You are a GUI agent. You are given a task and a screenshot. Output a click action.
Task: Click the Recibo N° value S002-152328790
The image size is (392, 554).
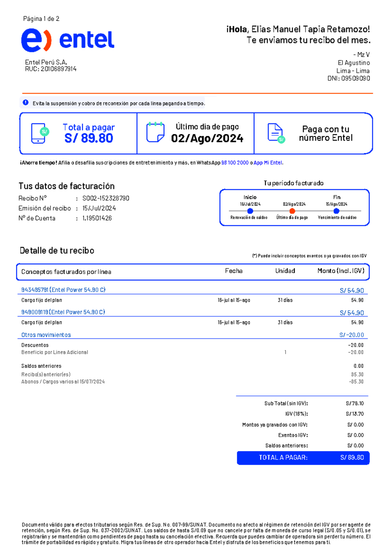[x=106, y=198]
